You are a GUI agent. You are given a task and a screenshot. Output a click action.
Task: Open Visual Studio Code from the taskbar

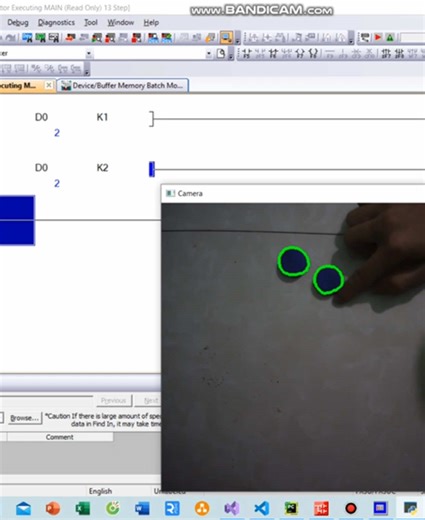point(262,509)
